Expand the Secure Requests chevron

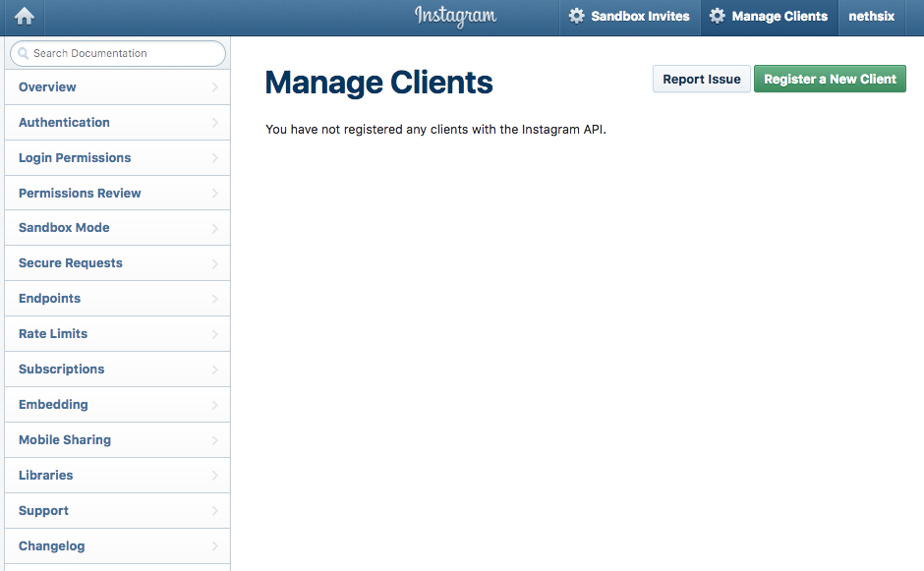215,263
